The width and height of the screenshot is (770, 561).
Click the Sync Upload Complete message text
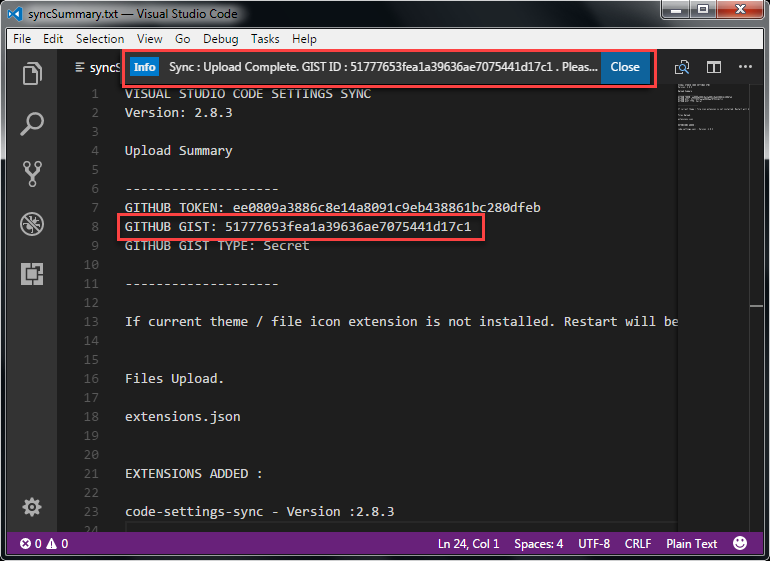pos(383,67)
